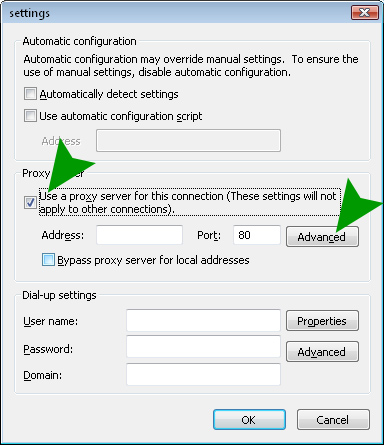Focus the proxy Address input field
Screen dimensions: 384x445
click(139, 235)
